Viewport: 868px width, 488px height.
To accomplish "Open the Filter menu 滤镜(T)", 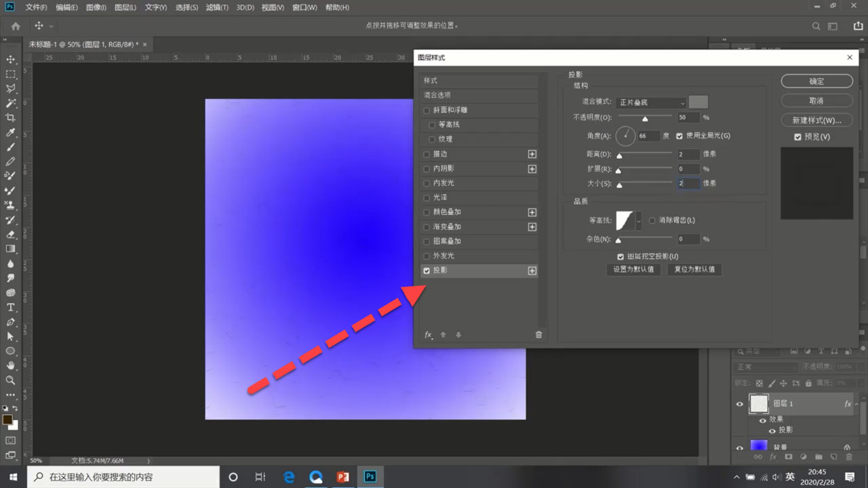I will click(218, 7).
